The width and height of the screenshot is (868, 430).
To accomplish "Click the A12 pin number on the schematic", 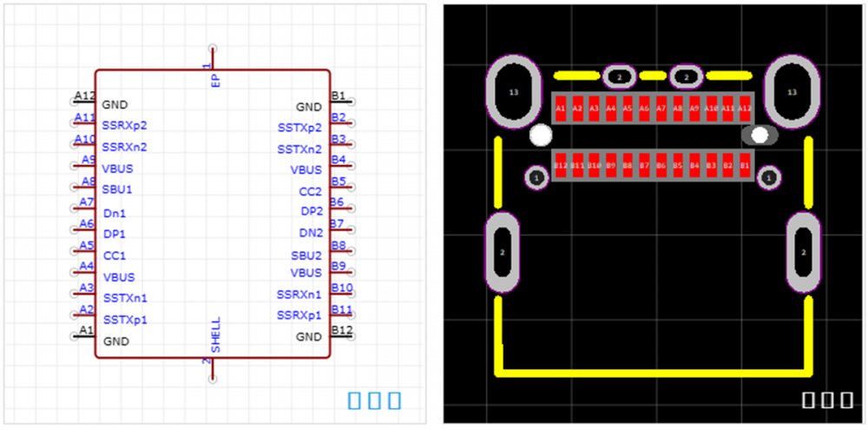I will pos(84,96).
